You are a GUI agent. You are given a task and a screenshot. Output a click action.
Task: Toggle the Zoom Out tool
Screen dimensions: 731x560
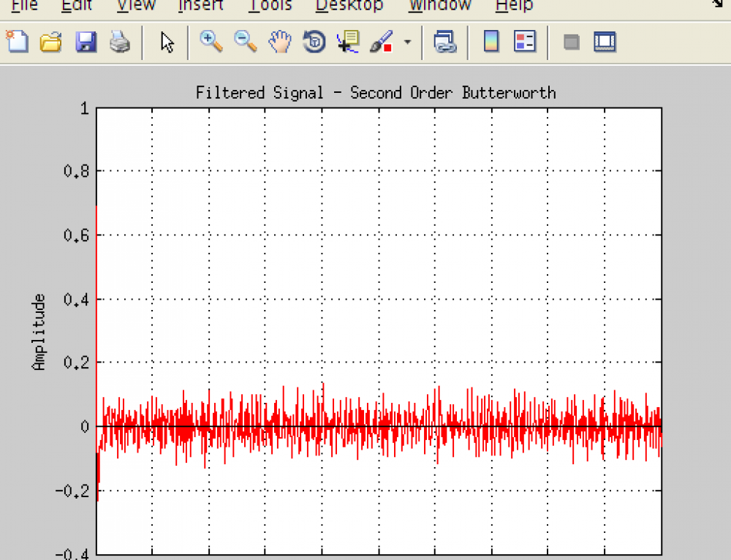point(246,42)
